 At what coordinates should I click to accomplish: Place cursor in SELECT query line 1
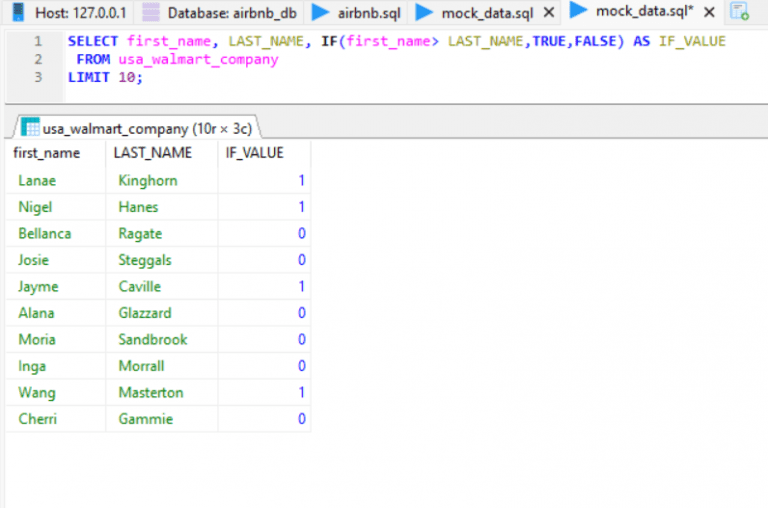click(397, 41)
